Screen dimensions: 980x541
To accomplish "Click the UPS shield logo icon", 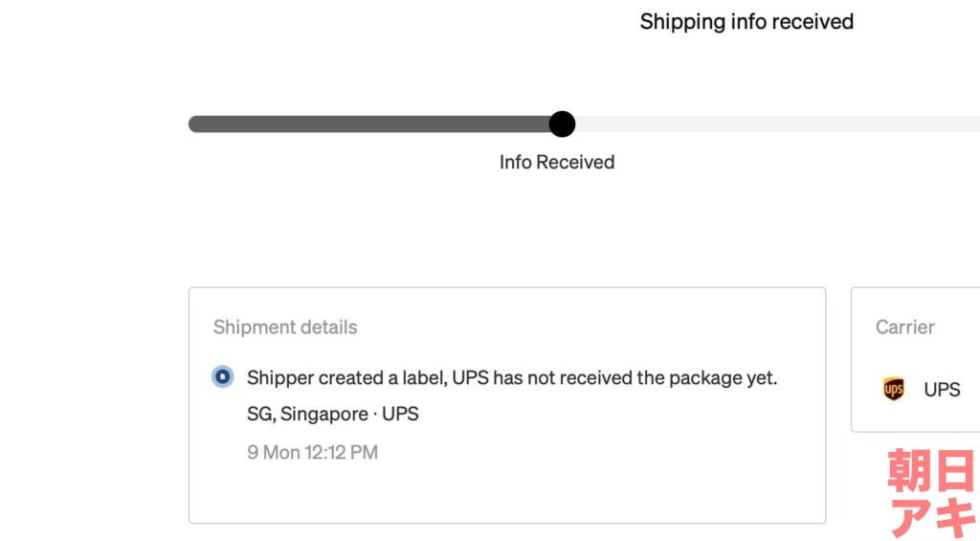I will point(893,389).
